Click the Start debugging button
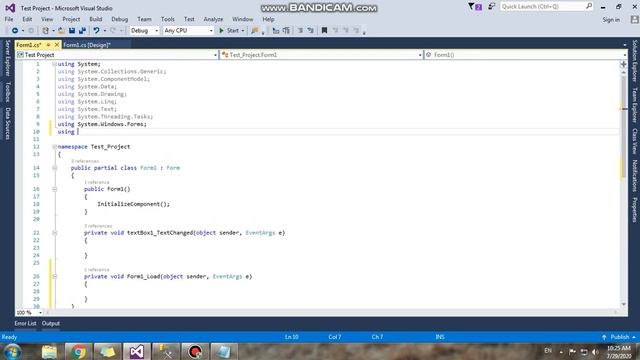Viewport: 640px width, 360px height. point(229,31)
